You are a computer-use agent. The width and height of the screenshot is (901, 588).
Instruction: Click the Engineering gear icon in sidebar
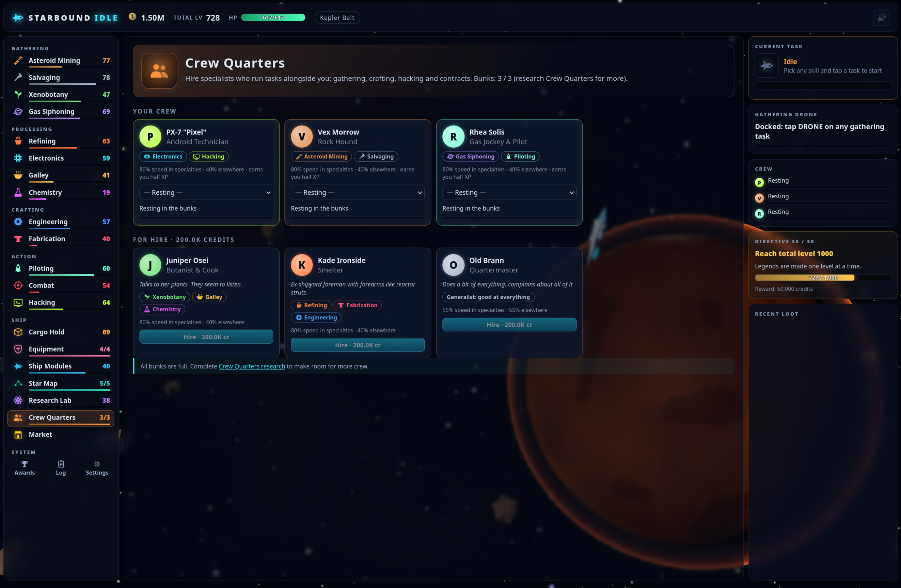18,222
